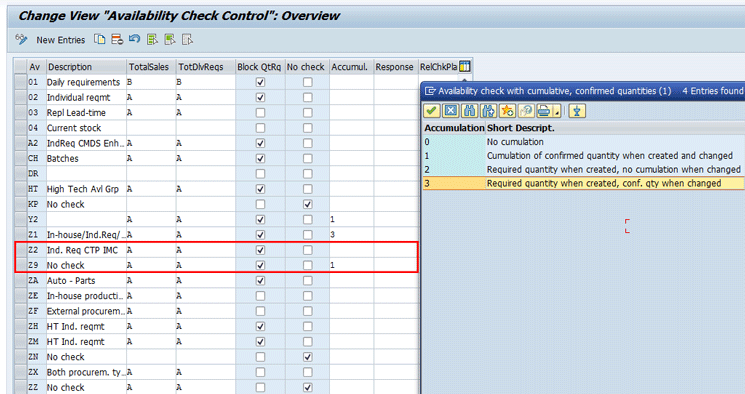The width and height of the screenshot is (745, 394).
Task: Uncheck No check for KP row
Action: click(x=307, y=204)
